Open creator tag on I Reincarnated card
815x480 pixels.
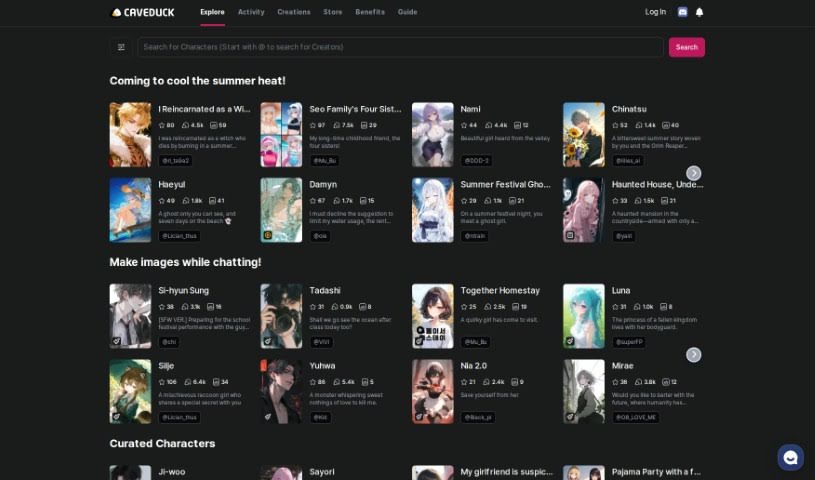click(x=175, y=161)
